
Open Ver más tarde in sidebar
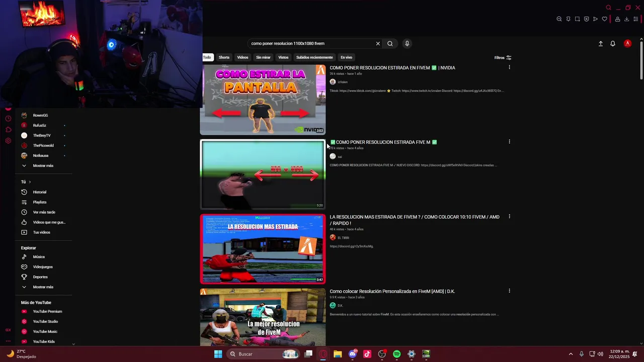(44, 212)
